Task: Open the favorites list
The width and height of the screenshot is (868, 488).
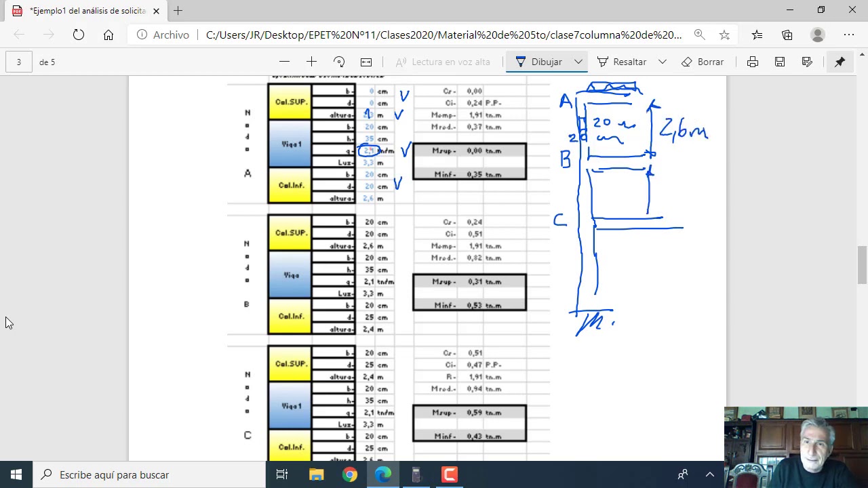Action: tap(757, 35)
